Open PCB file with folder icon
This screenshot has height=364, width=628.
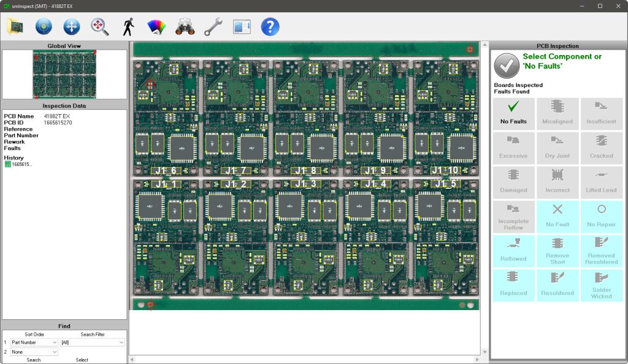pos(15,26)
